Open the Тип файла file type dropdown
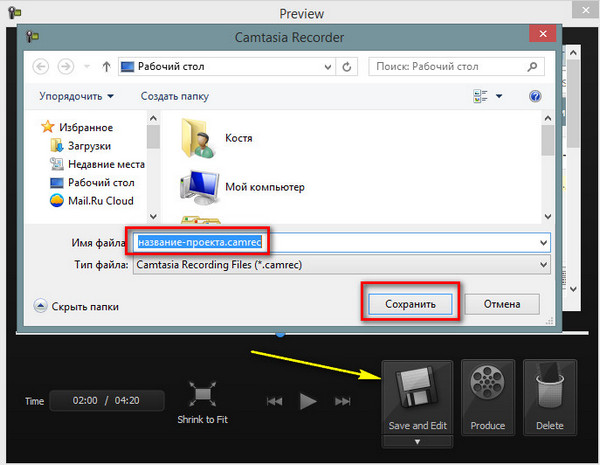This screenshot has height=465, width=600. pyautogui.click(x=543, y=265)
